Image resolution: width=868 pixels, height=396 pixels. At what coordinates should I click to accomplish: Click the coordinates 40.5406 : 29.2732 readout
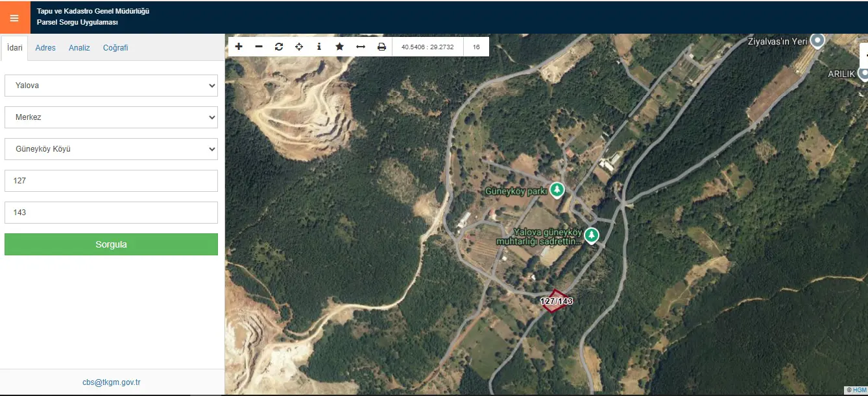click(x=428, y=47)
